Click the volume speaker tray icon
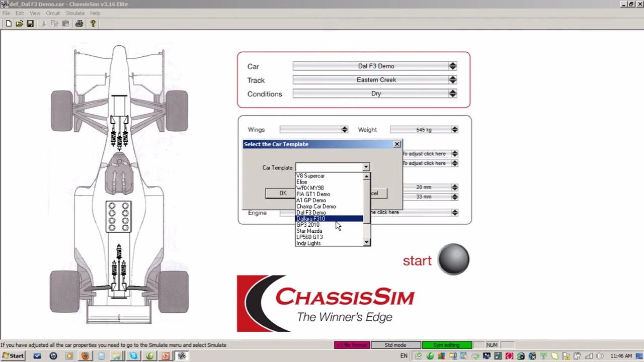The width and height of the screenshot is (644, 362). click(x=599, y=356)
